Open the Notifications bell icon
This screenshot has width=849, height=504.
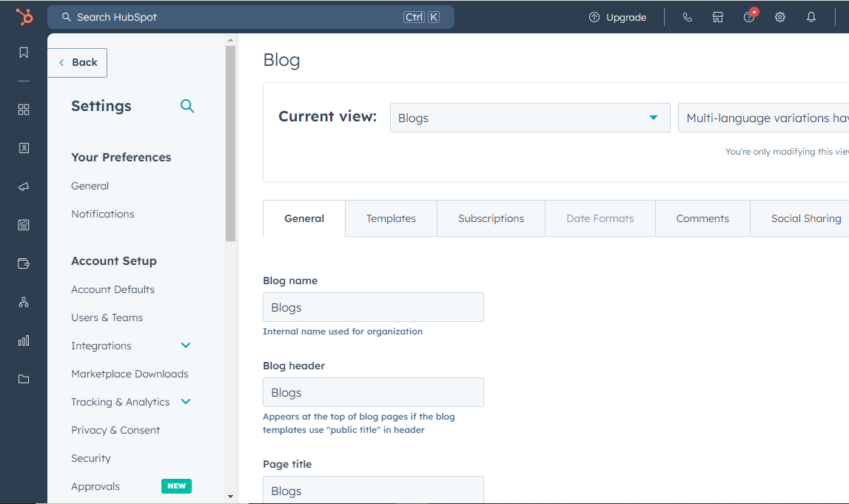pyautogui.click(x=811, y=17)
